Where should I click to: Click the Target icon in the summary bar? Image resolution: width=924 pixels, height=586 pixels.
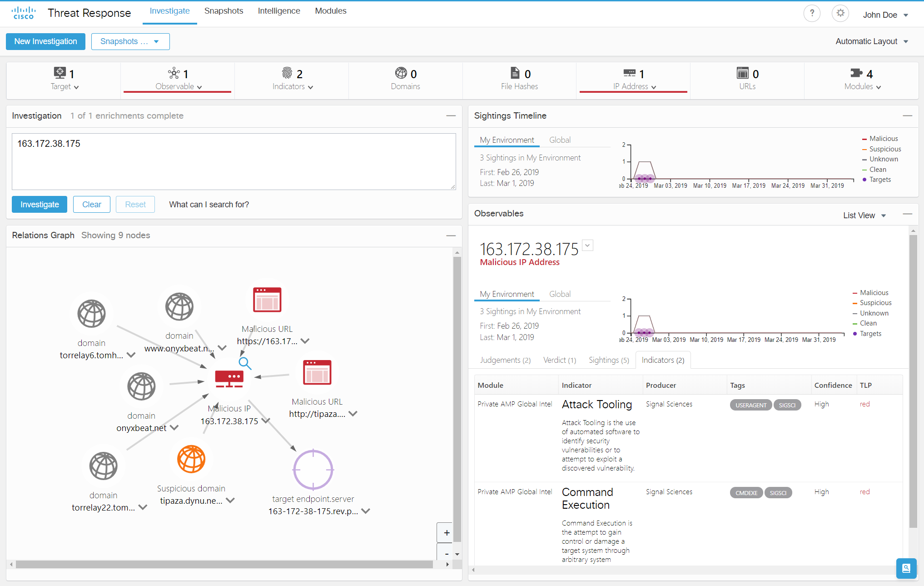60,73
